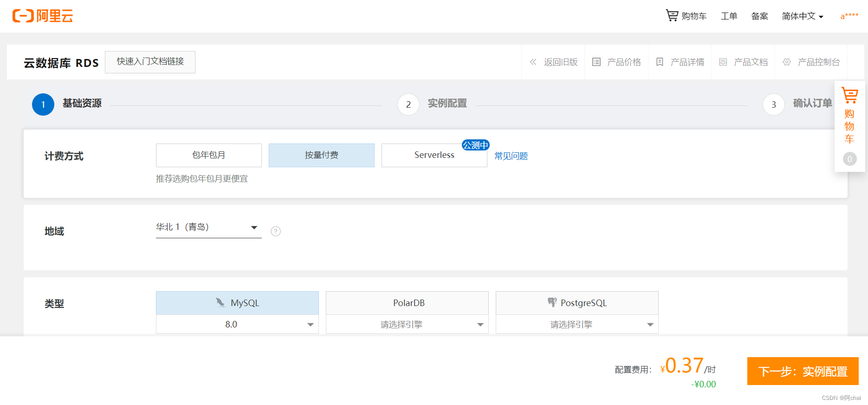The height and width of the screenshot is (405, 868).
Task: Open the shopping cart icon in header
Action: [x=672, y=15]
